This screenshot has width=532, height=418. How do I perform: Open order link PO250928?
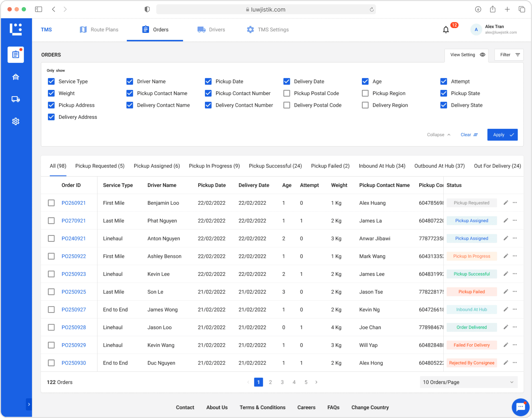[74, 327]
